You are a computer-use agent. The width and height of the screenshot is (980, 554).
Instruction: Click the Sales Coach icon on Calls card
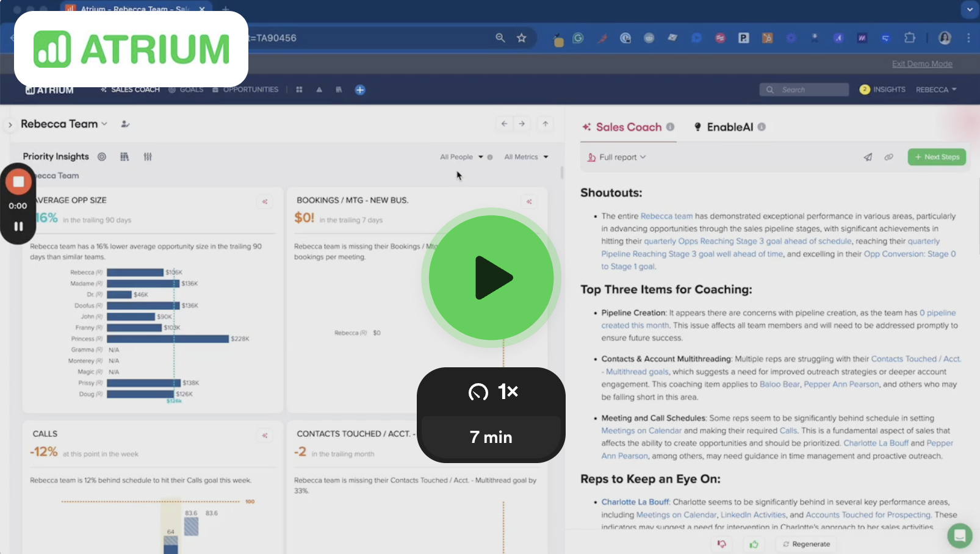[x=265, y=435]
